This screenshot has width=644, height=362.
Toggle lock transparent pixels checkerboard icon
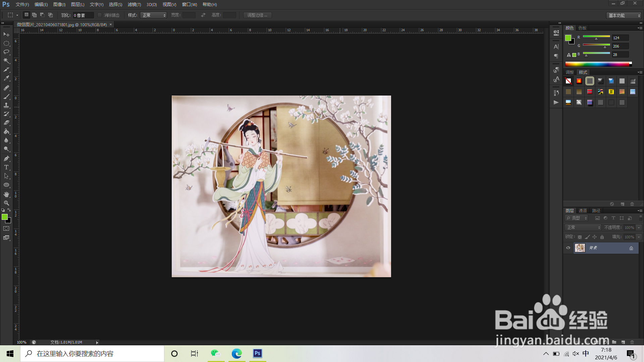point(580,237)
